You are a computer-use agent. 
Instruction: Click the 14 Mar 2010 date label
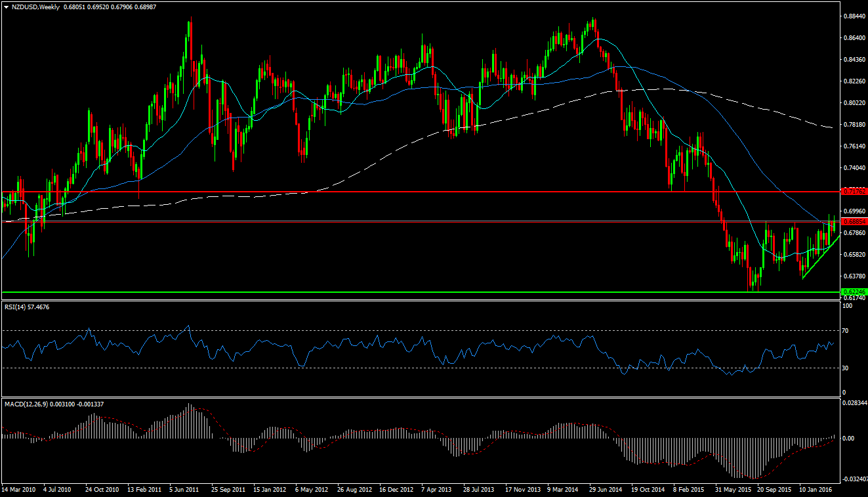pyautogui.click(x=18, y=490)
